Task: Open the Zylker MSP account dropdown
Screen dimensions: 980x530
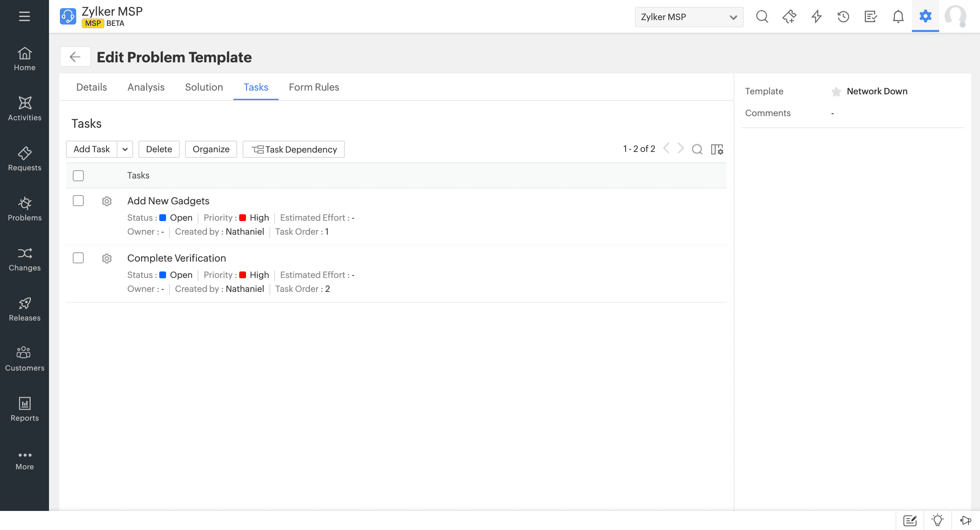Action: coord(689,17)
